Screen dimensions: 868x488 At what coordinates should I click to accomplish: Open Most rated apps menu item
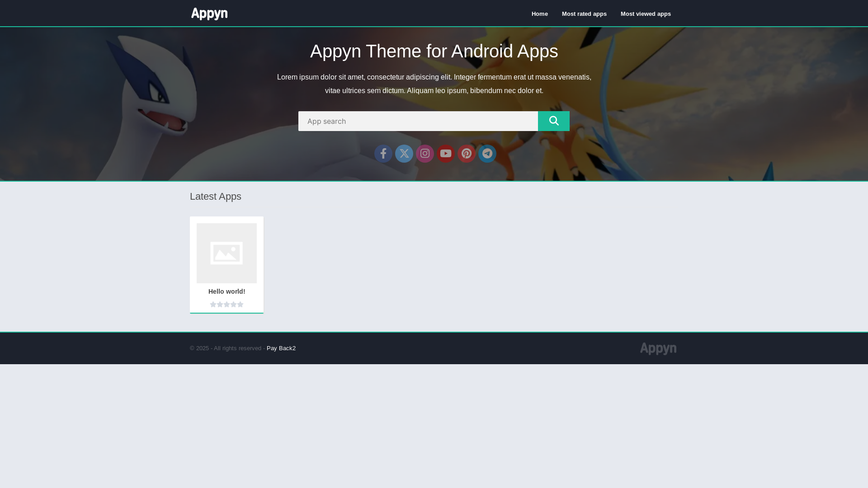coord(584,14)
